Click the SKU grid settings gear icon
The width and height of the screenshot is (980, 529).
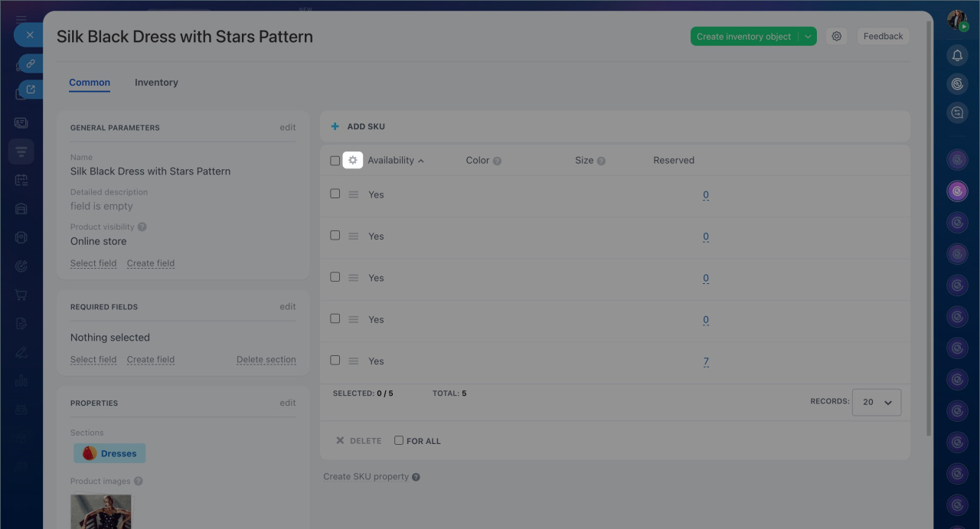point(353,160)
